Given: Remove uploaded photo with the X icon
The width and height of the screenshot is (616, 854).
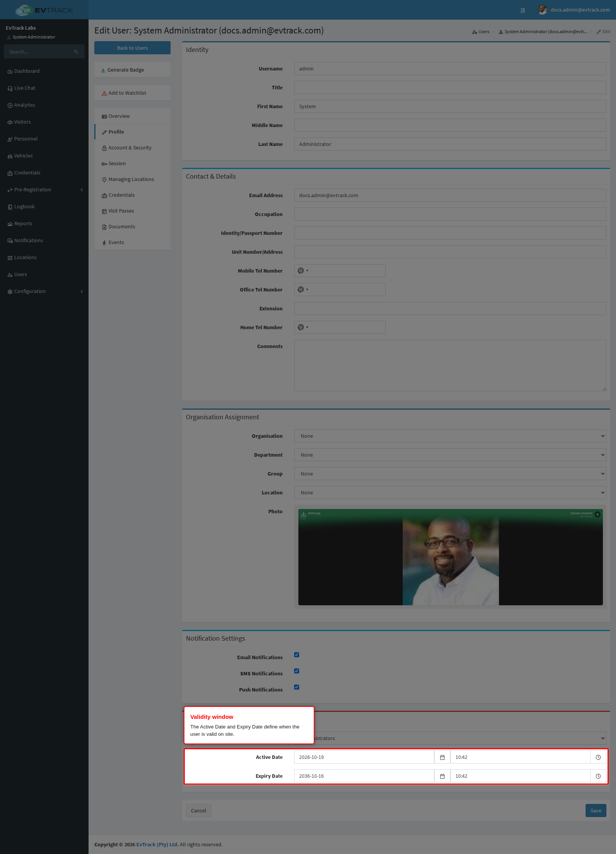Looking at the screenshot, I should pos(598,514).
